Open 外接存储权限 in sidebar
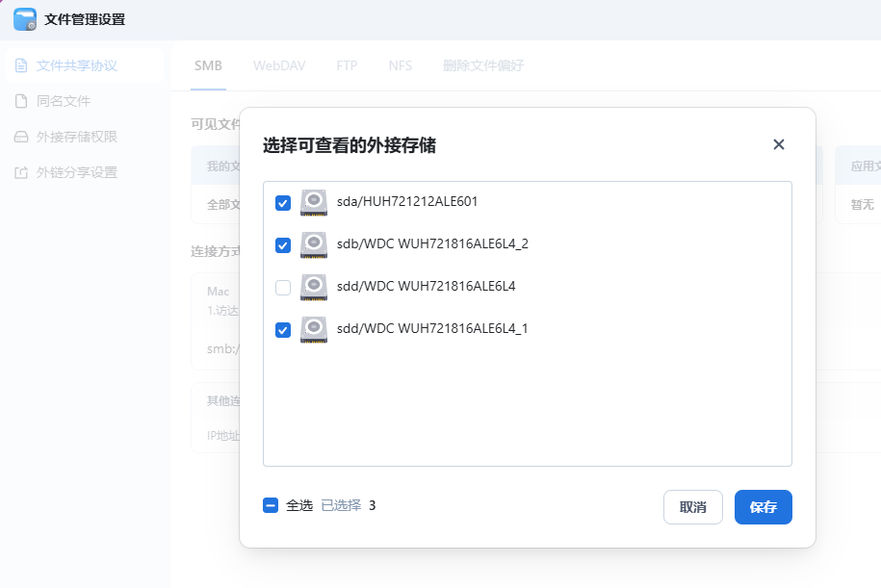 pos(85,137)
